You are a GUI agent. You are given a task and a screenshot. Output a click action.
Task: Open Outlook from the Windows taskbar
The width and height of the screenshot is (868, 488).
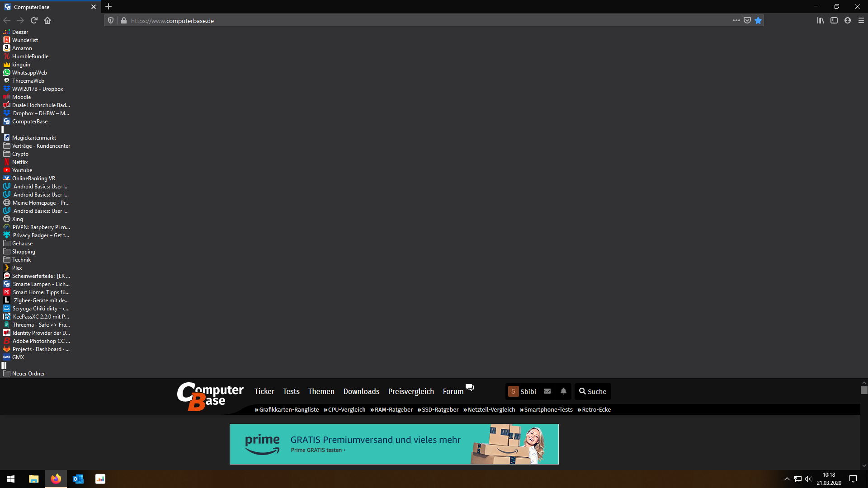pos(78,479)
